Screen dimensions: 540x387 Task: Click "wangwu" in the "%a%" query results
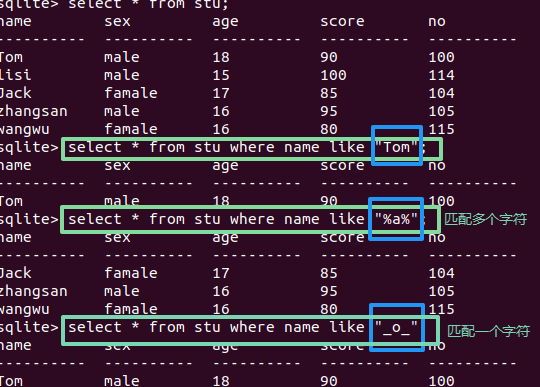(24, 310)
